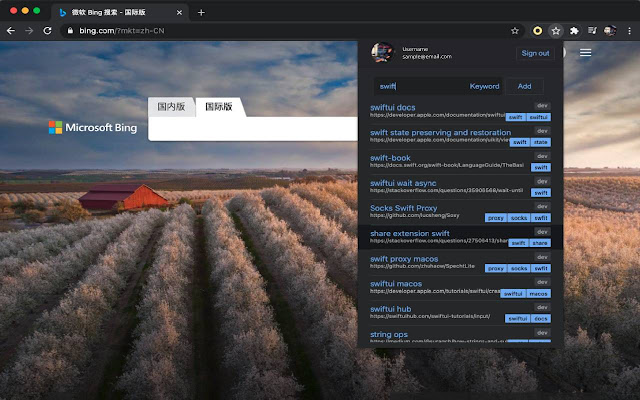Screen dimensions: 640x400
Task: Reload the Bing page
Action: [x=47, y=31]
